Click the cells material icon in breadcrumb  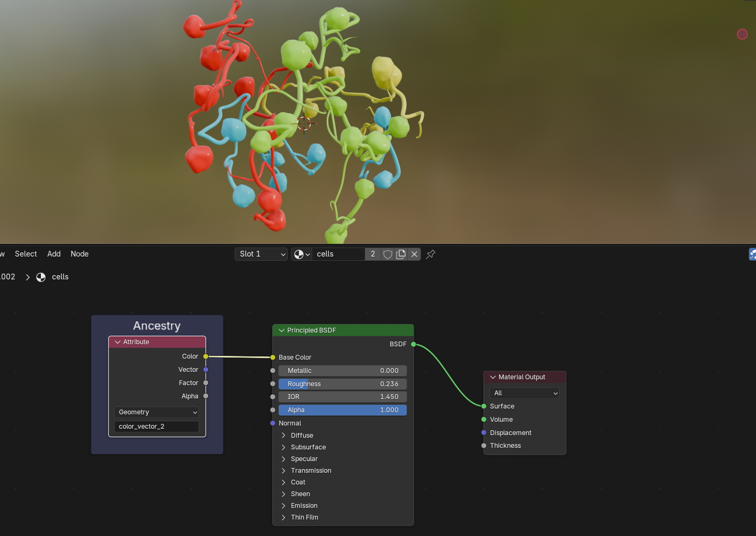click(x=41, y=277)
